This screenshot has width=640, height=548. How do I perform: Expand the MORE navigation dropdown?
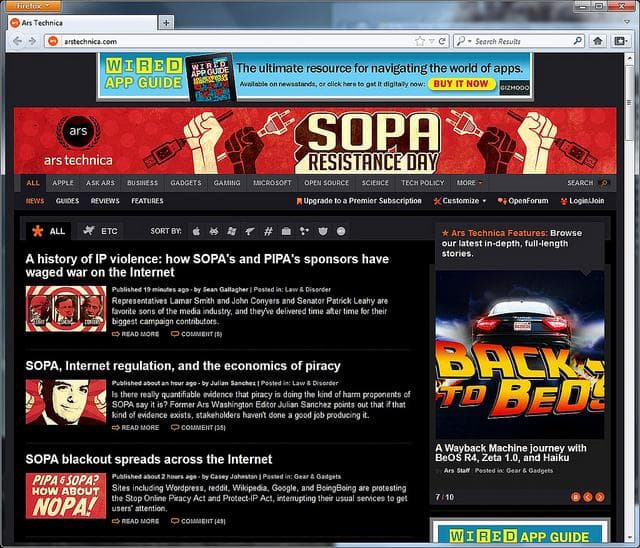[469, 183]
